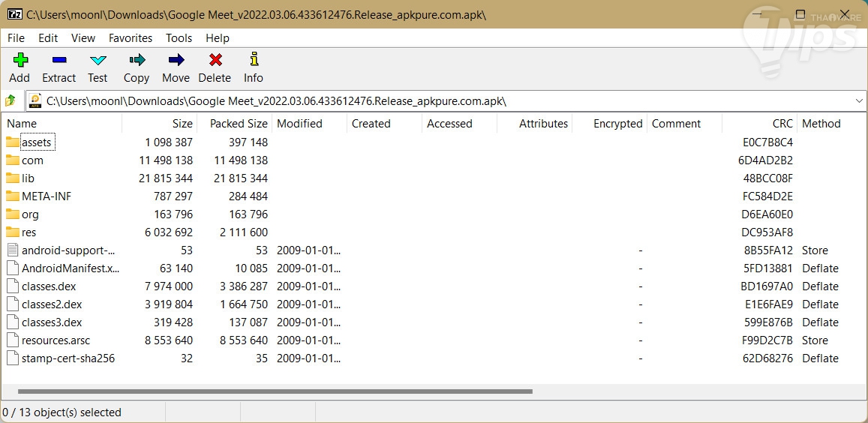The image size is (868, 423).
Task: Sort by the CRC column header
Action: (x=759, y=124)
